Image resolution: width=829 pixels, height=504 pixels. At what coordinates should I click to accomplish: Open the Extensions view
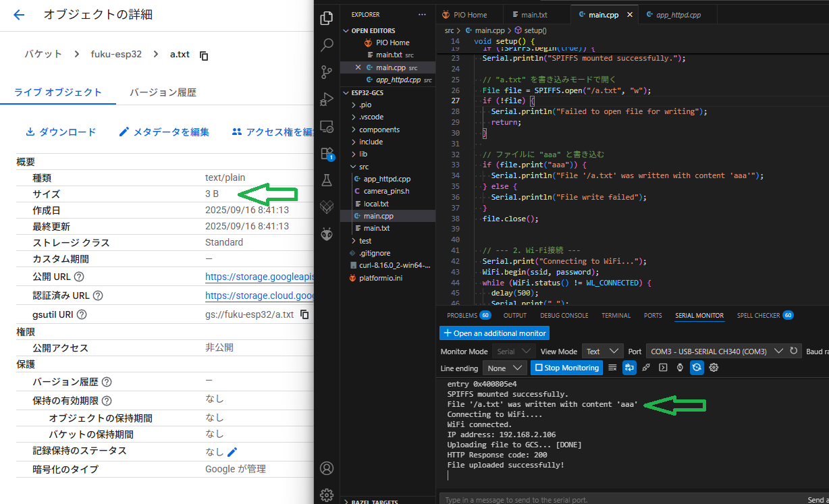tap(327, 153)
